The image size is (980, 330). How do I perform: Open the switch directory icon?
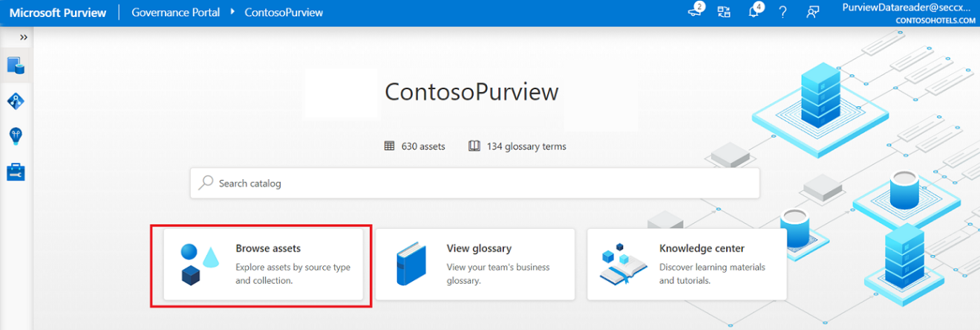click(x=724, y=12)
